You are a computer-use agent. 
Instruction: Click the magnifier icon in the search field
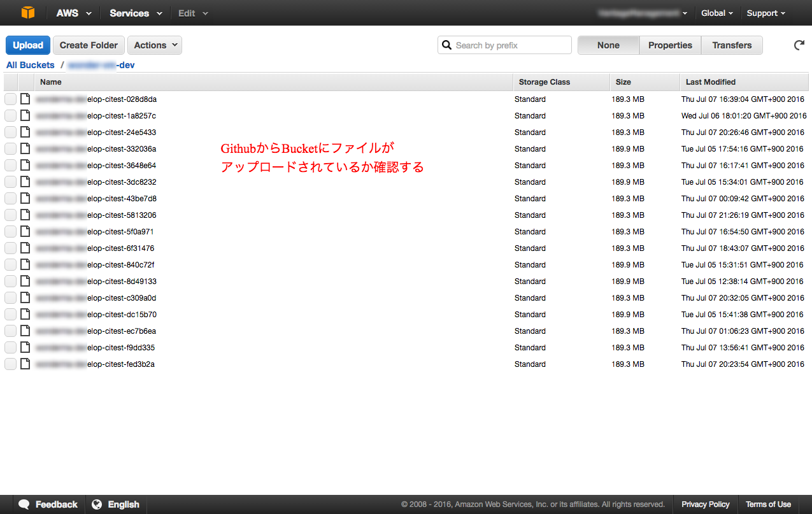pos(446,45)
